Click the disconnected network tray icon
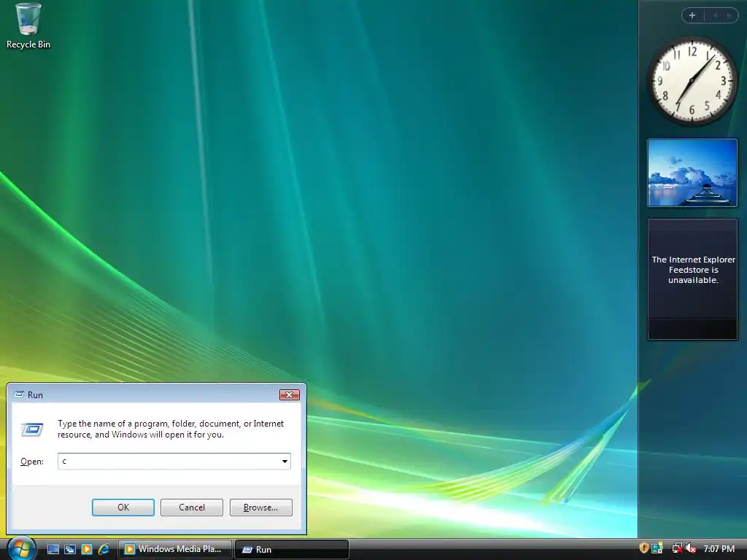This screenshot has height=560, width=747. pyautogui.click(x=677, y=548)
